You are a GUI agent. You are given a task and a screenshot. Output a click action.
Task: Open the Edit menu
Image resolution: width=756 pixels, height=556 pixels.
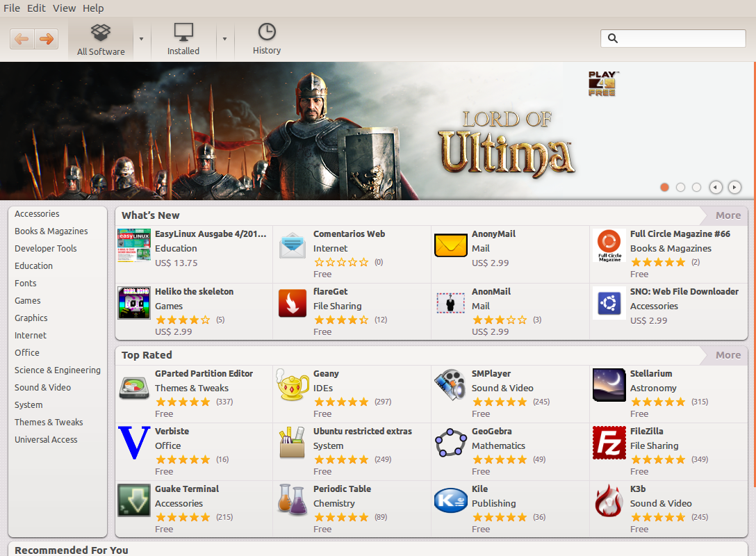click(x=36, y=8)
